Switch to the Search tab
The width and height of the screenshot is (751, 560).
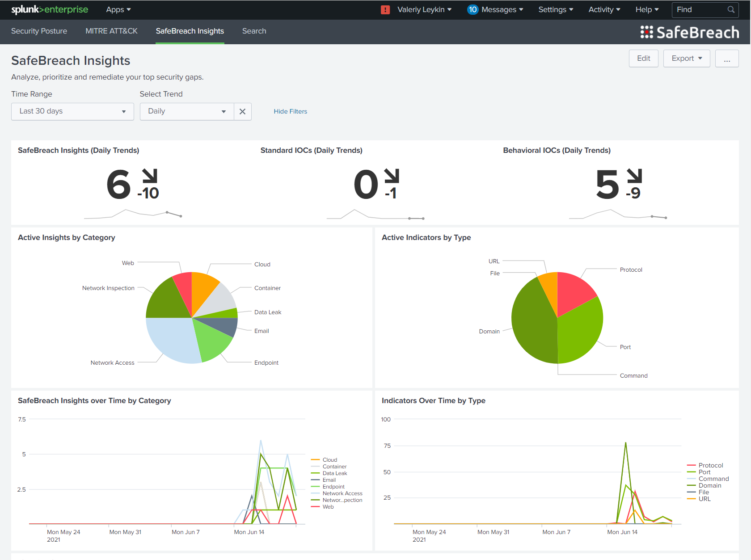[x=254, y=31]
